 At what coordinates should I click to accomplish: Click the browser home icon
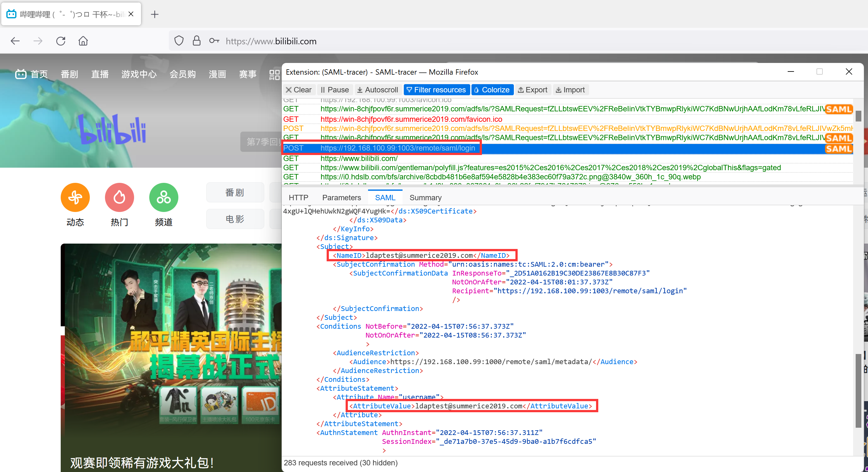point(83,41)
